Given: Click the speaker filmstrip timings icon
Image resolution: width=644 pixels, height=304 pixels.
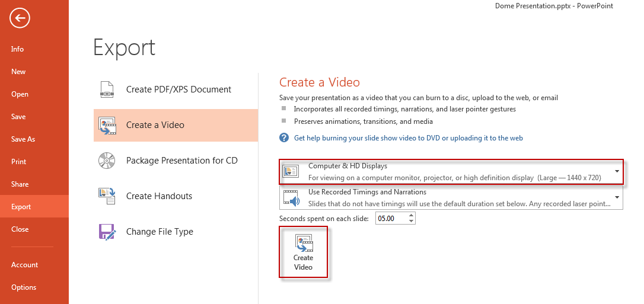Looking at the screenshot, I should [x=291, y=198].
